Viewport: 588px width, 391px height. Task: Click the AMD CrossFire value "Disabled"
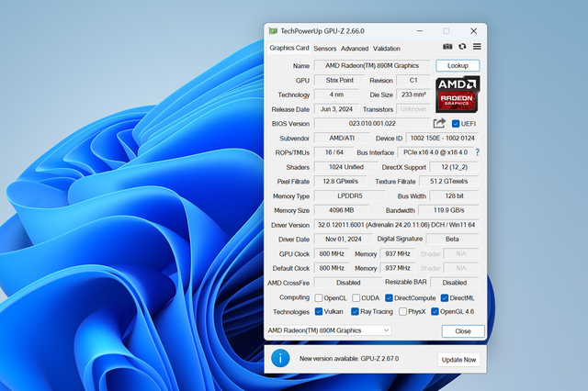tap(348, 283)
